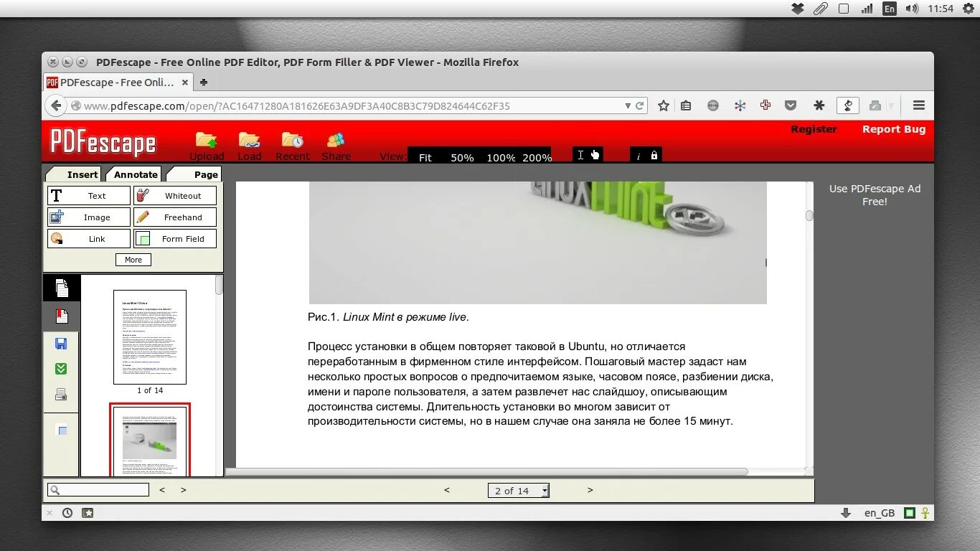Select the PDFescape browser tab
This screenshot has width=980, height=551.
(118, 83)
